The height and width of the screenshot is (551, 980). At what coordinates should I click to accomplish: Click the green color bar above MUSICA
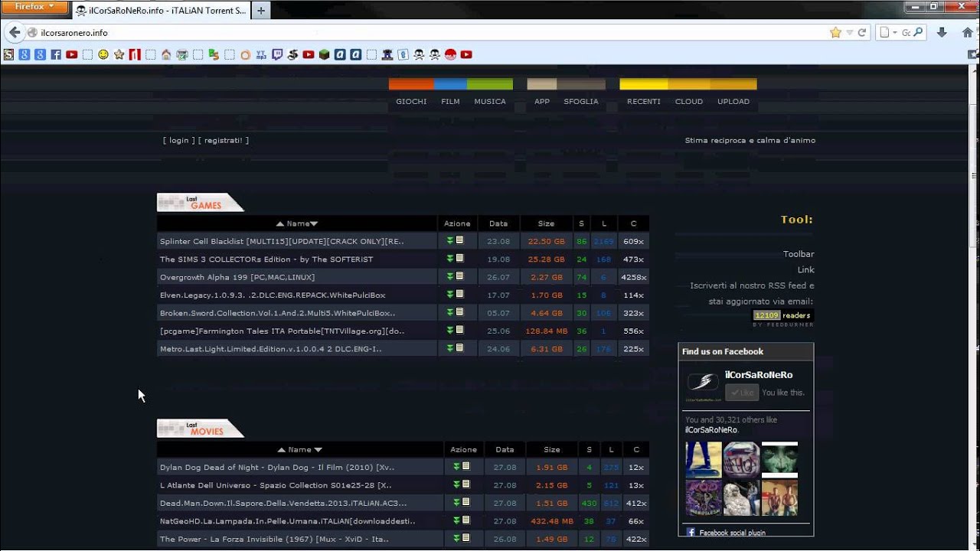click(490, 84)
